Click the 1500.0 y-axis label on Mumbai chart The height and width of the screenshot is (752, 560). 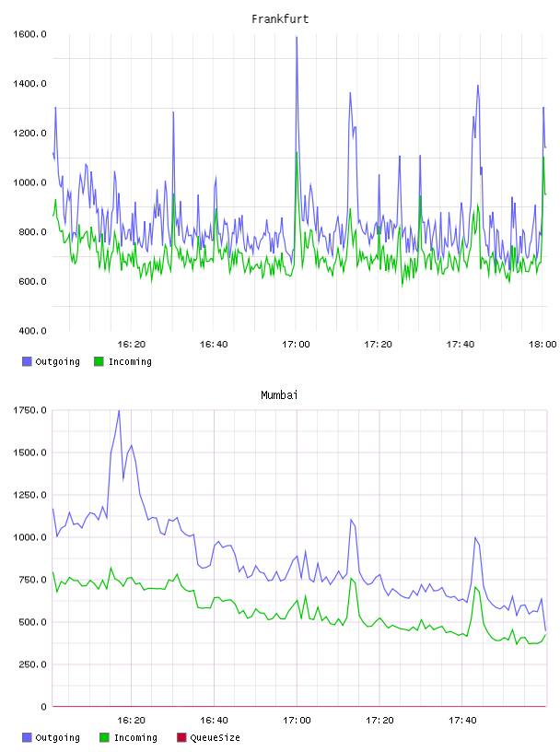(29, 452)
